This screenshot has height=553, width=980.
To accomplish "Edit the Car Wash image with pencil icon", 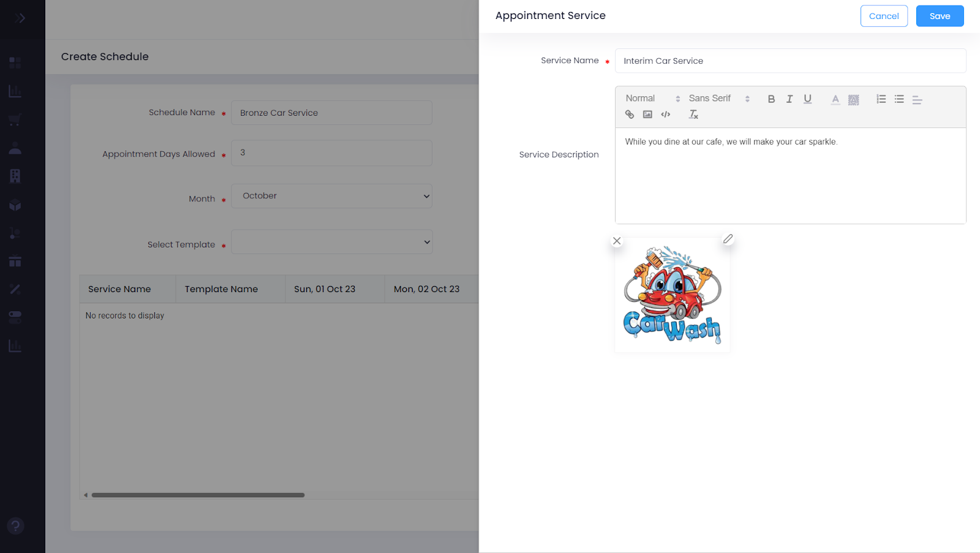I will tap(728, 239).
